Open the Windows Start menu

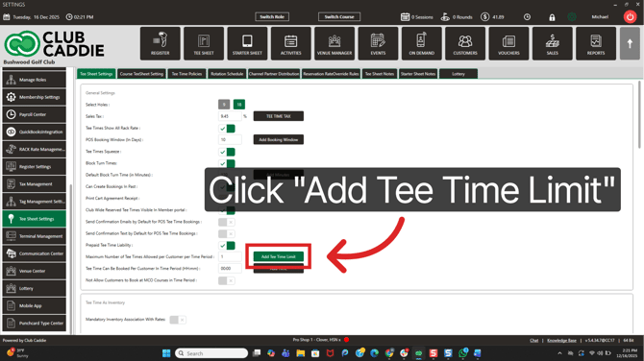click(x=166, y=353)
